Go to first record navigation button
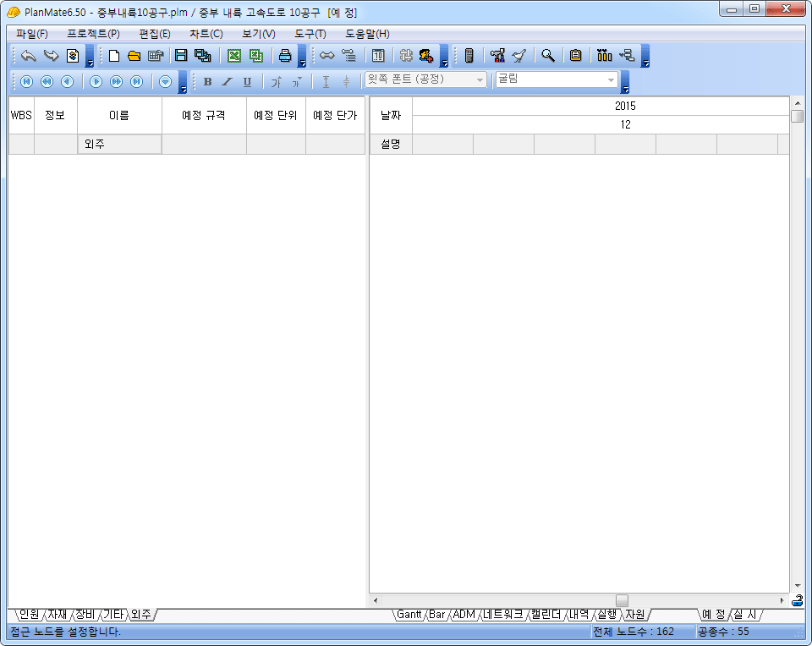Image resolution: width=812 pixels, height=646 pixels. tap(26, 81)
